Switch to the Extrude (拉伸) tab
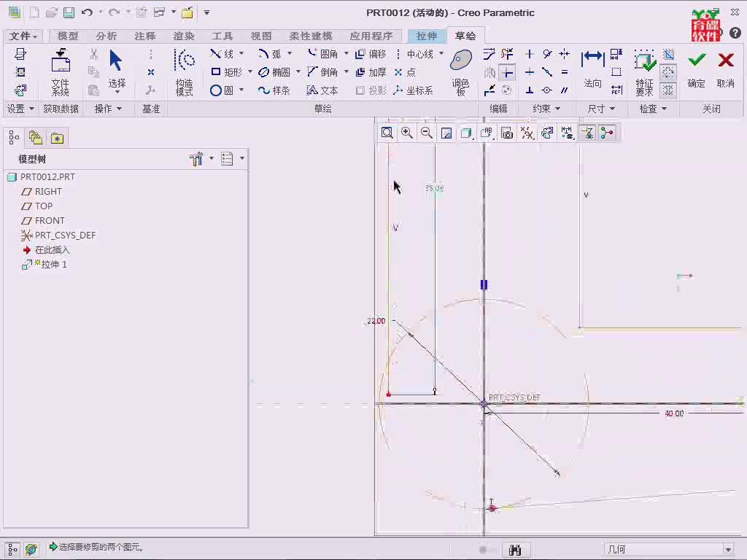Image resolution: width=747 pixels, height=560 pixels. coord(426,36)
